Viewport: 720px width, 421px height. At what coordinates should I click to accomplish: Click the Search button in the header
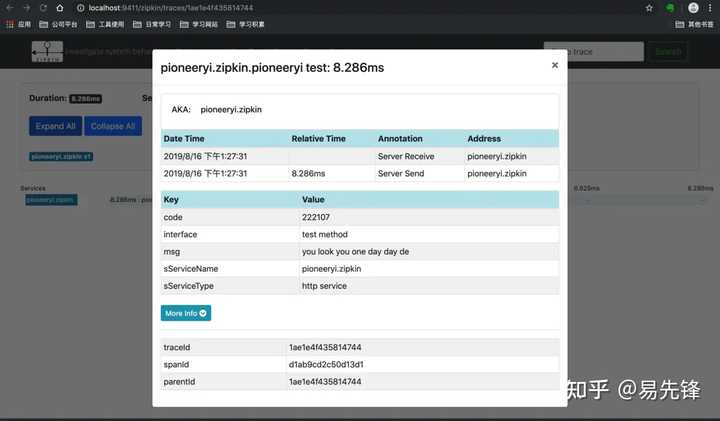tap(669, 51)
